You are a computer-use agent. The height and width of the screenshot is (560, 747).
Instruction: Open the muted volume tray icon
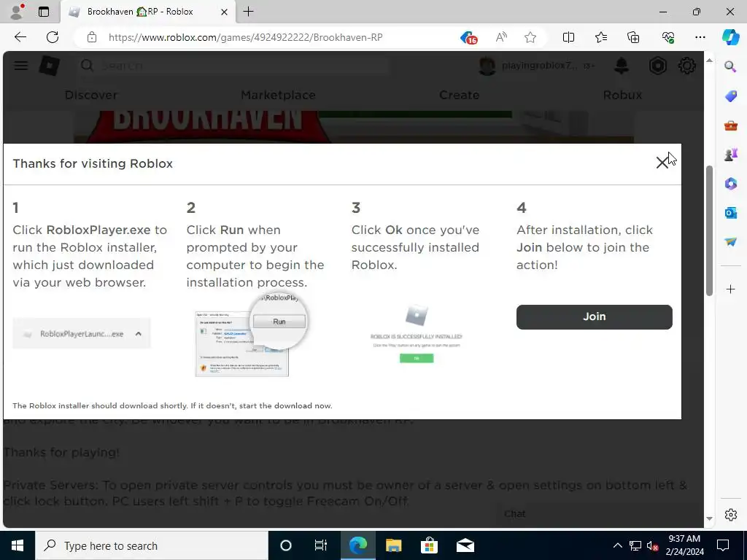[653, 545]
